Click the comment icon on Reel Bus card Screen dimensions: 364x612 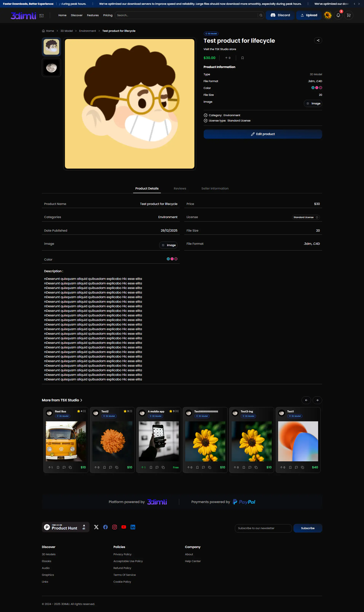(x=64, y=467)
